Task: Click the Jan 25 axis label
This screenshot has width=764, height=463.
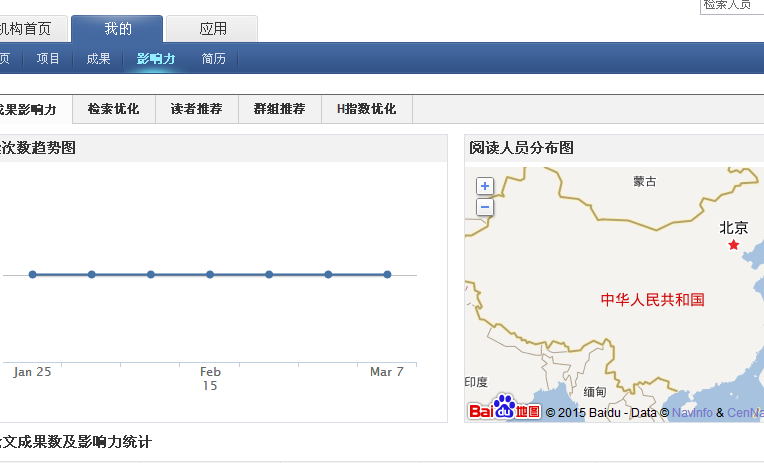Action: (x=32, y=372)
